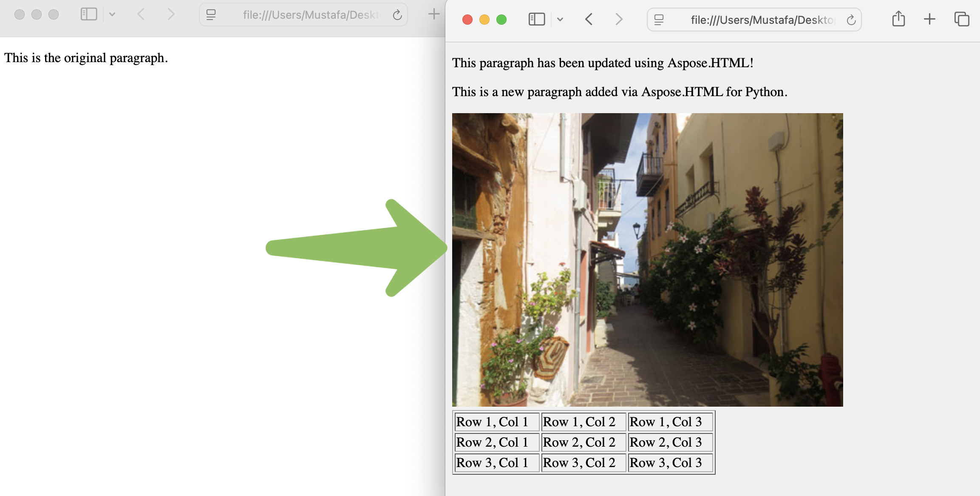Show all tabs via the Tab Overview icon
The width and height of the screenshot is (980, 496).
pyautogui.click(x=961, y=19)
